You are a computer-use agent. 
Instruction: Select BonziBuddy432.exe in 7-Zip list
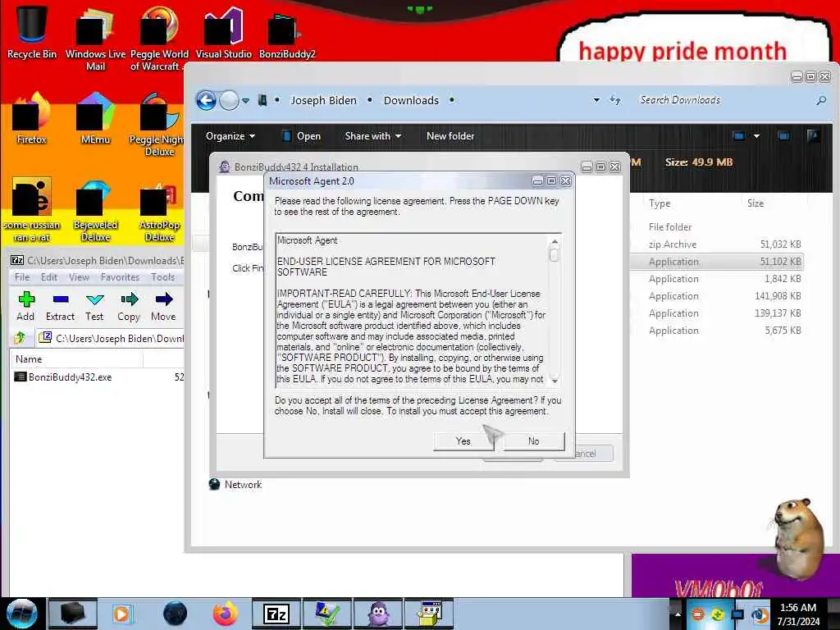tap(71, 377)
